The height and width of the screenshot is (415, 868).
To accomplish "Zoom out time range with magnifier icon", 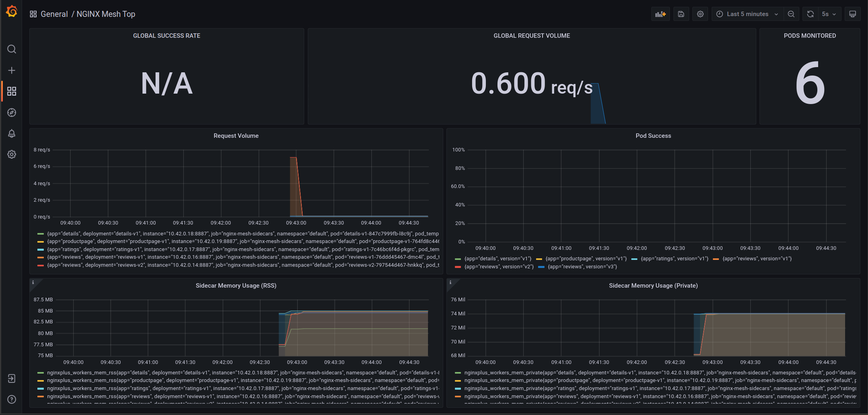I will 791,14.
